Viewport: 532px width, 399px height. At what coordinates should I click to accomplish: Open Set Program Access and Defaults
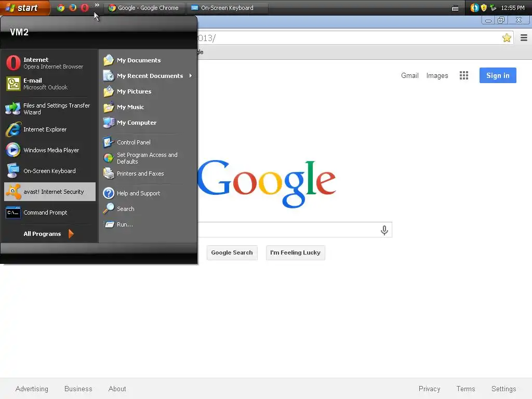[148, 158]
